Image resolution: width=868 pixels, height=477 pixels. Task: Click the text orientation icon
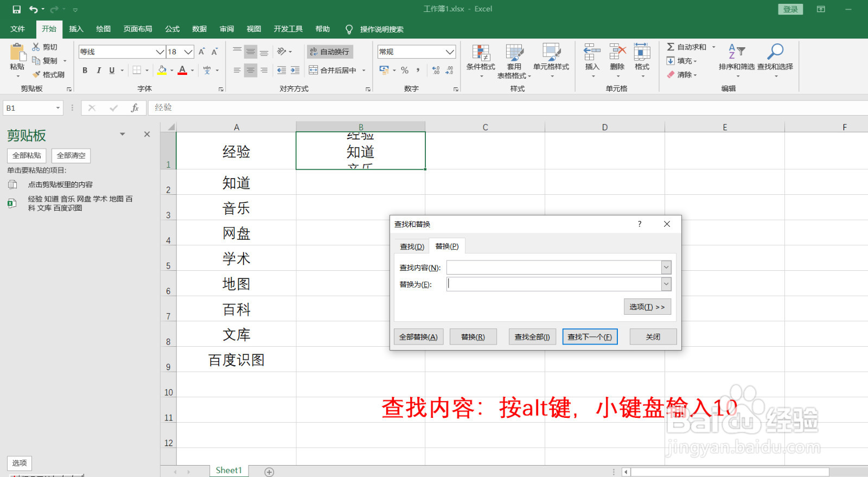pyautogui.click(x=282, y=52)
